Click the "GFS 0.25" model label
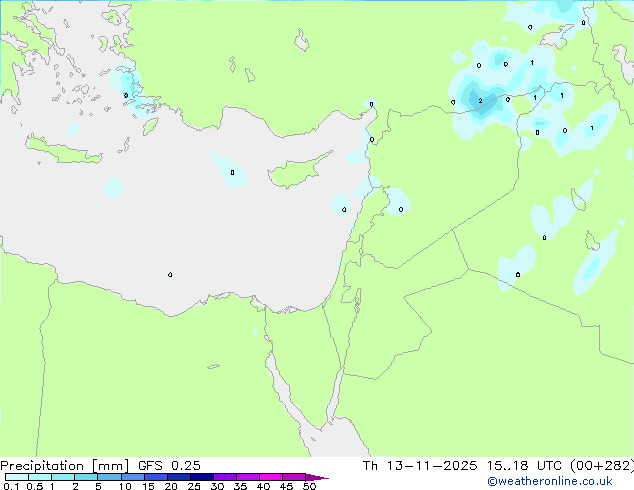The image size is (634, 490). tap(169, 466)
